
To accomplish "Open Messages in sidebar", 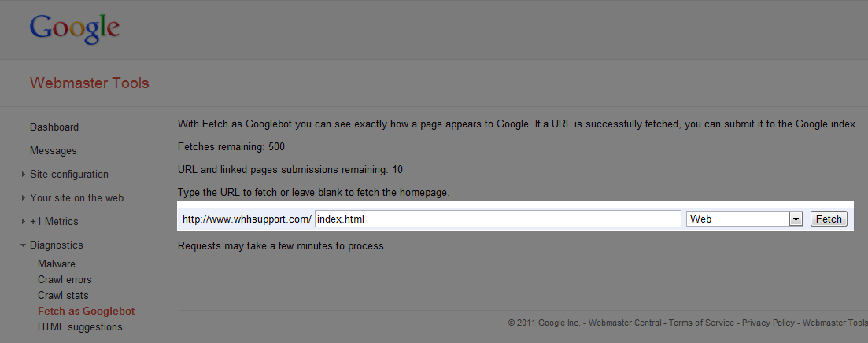I will click(54, 151).
